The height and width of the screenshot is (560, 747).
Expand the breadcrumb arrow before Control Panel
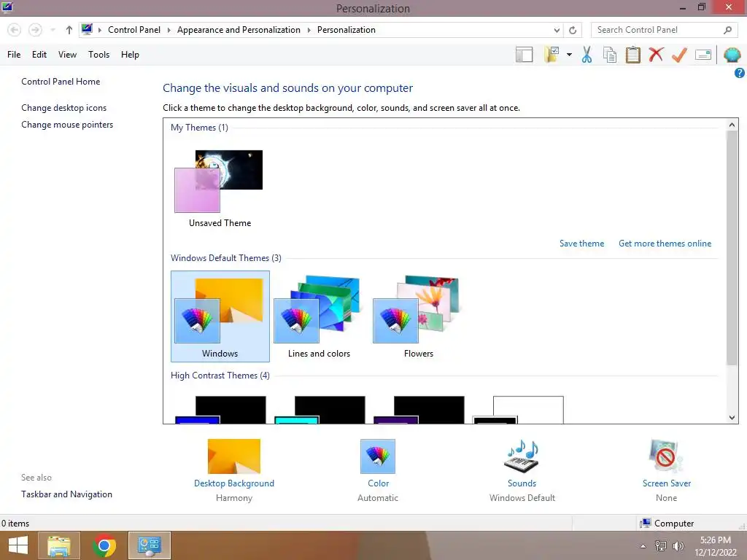[99, 30]
